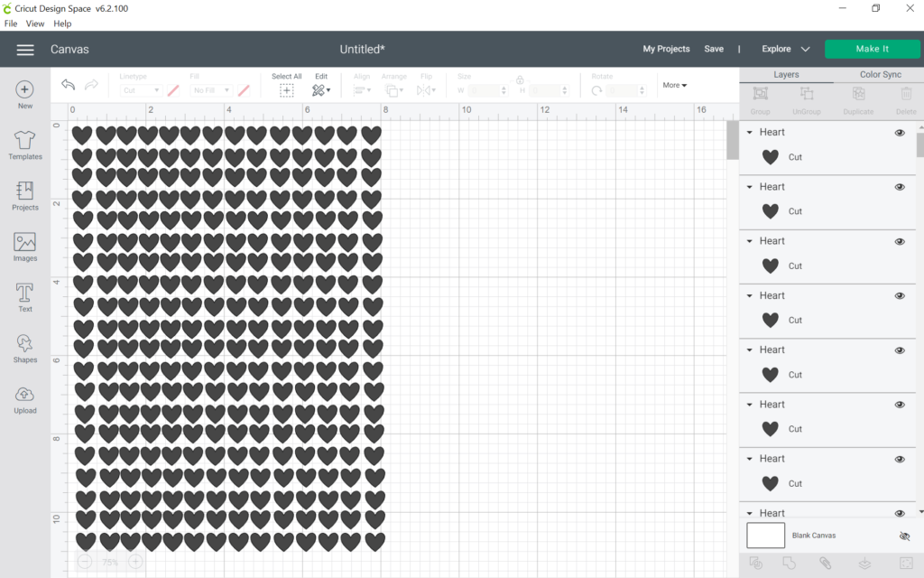Toggle visibility of the Blank Canvas
924x578 pixels.
click(x=904, y=536)
